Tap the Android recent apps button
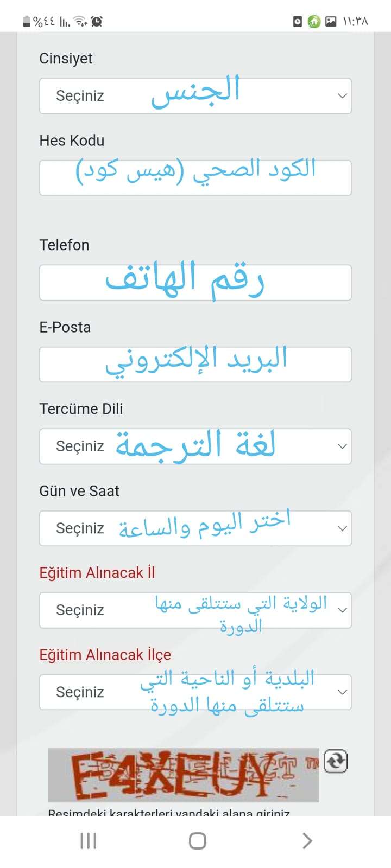This screenshot has width=391, height=868. click(88, 841)
